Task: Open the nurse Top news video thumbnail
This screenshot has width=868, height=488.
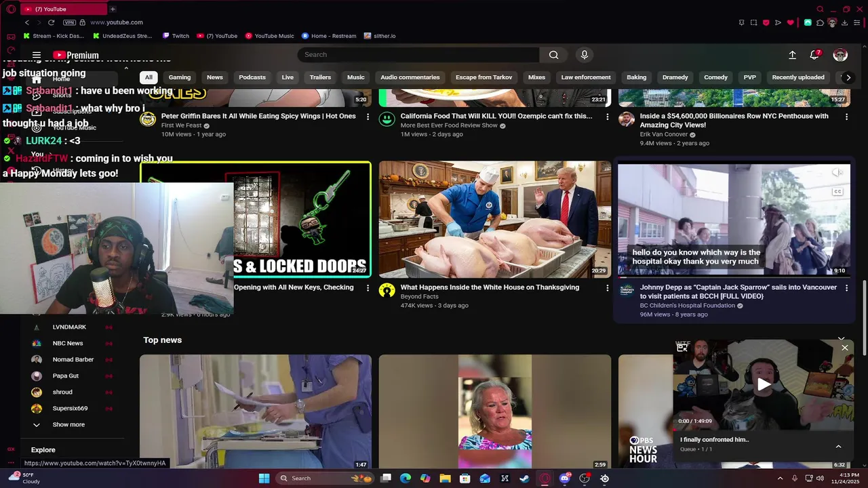Action: coord(255,411)
